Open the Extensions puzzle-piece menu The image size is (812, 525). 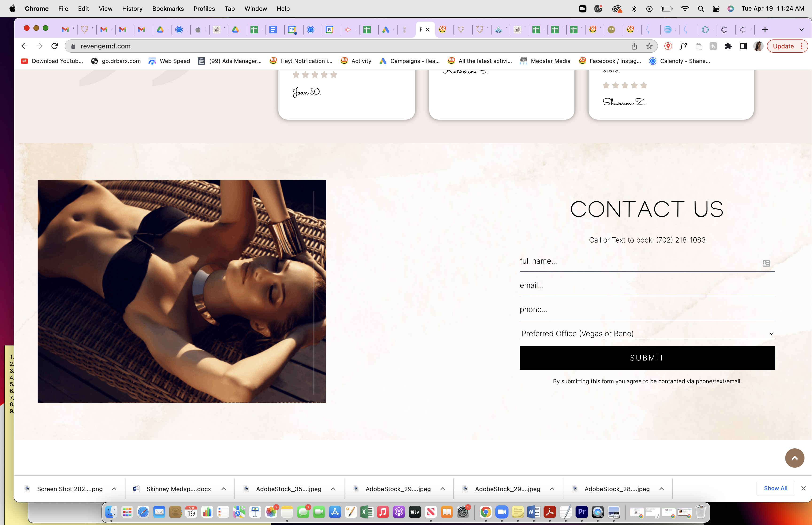pos(728,46)
